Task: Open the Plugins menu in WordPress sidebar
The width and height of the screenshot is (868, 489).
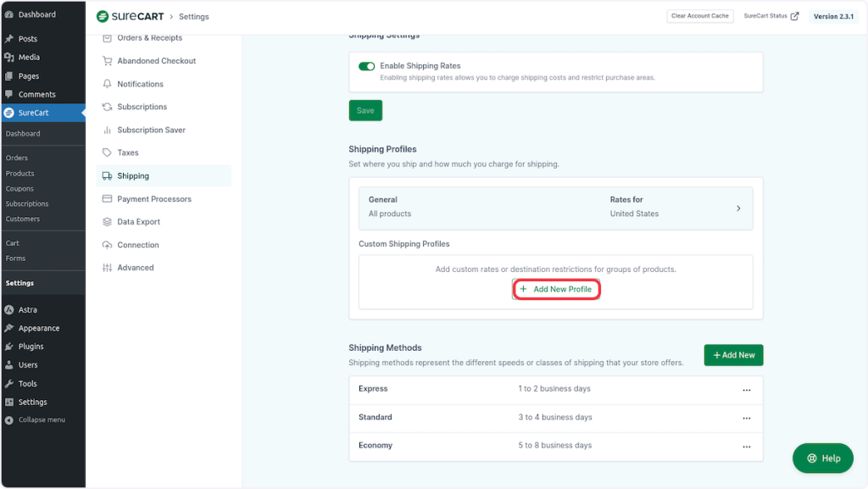Action: (31, 347)
